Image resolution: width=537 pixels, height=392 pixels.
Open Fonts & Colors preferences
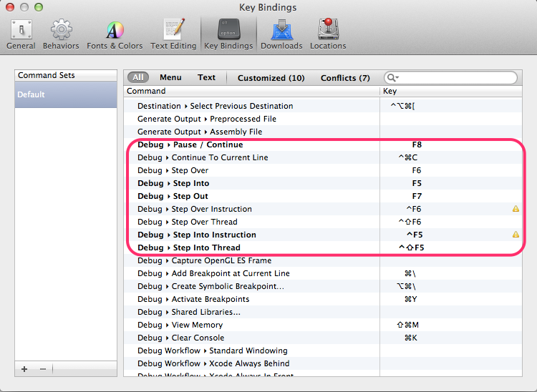[x=115, y=34]
